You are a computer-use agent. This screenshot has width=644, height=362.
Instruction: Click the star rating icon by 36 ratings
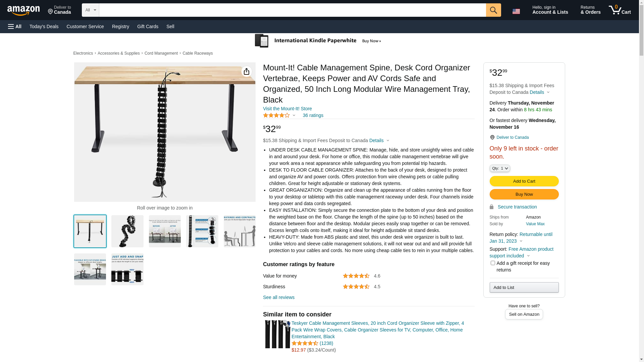click(x=276, y=115)
